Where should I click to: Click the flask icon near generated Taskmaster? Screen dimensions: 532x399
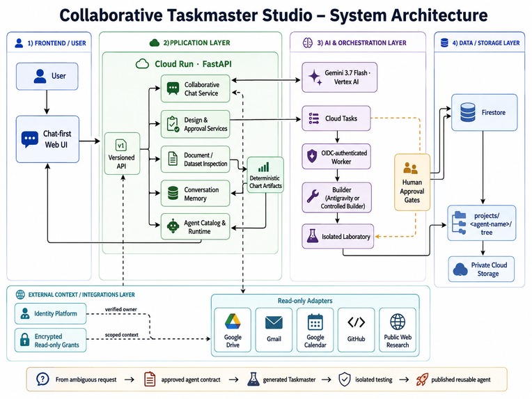coord(253,380)
